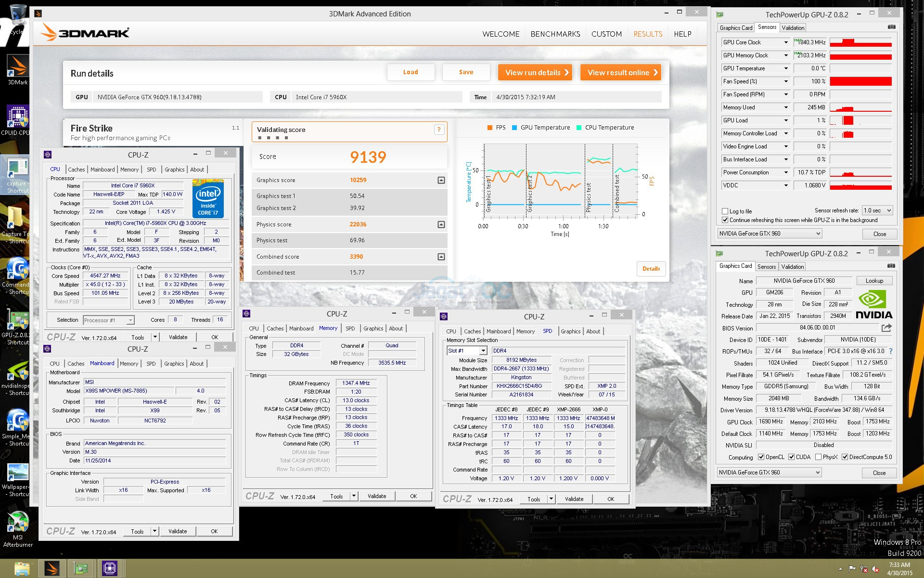Image resolution: width=924 pixels, height=578 pixels.
Task: Click Save button in Run details
Action: 466,72
